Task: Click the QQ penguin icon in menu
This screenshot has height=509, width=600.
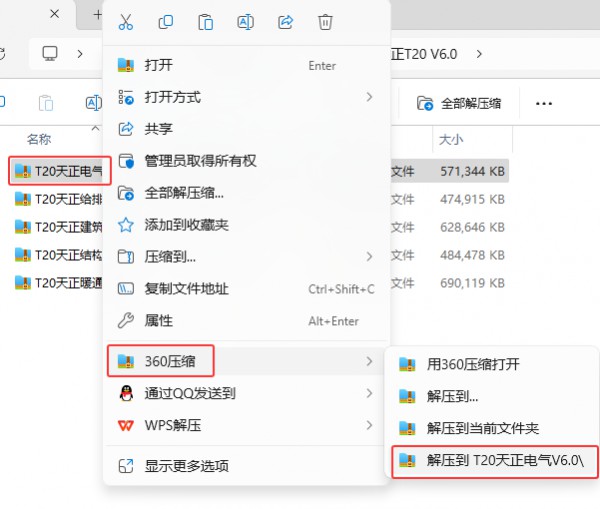Action: 126,393
